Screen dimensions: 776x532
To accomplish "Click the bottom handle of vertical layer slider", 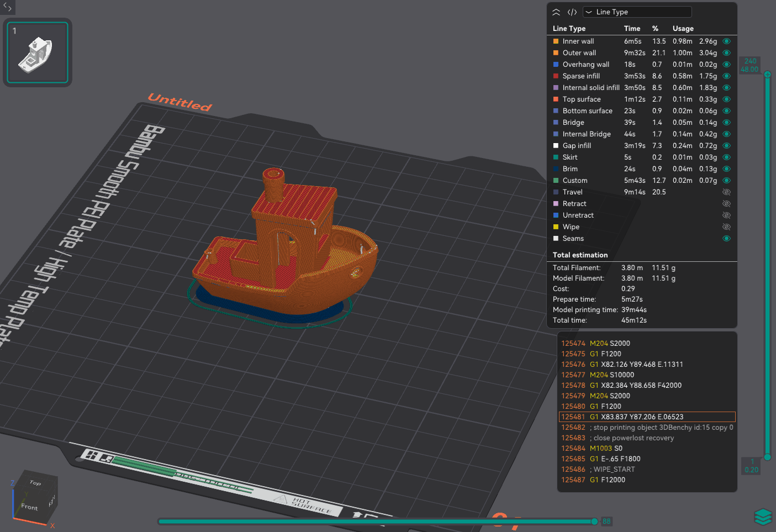I will tap(768, 456).
